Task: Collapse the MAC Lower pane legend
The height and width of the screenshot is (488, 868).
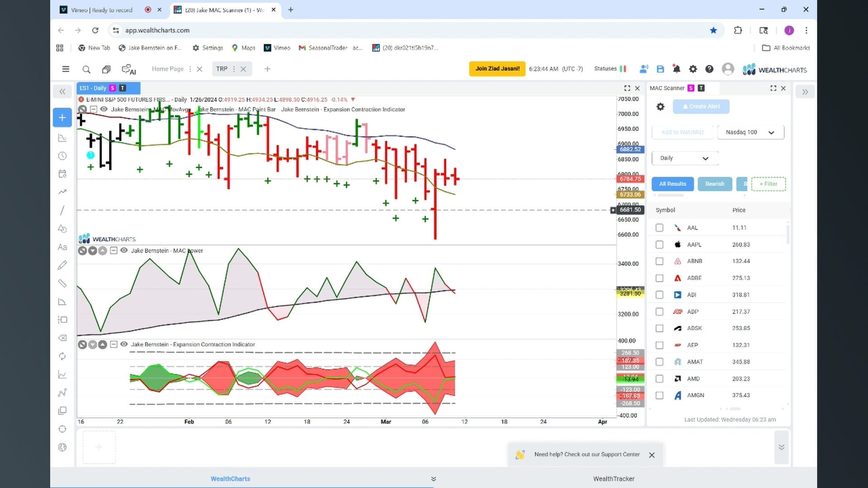Action: (x=113, y=250)
